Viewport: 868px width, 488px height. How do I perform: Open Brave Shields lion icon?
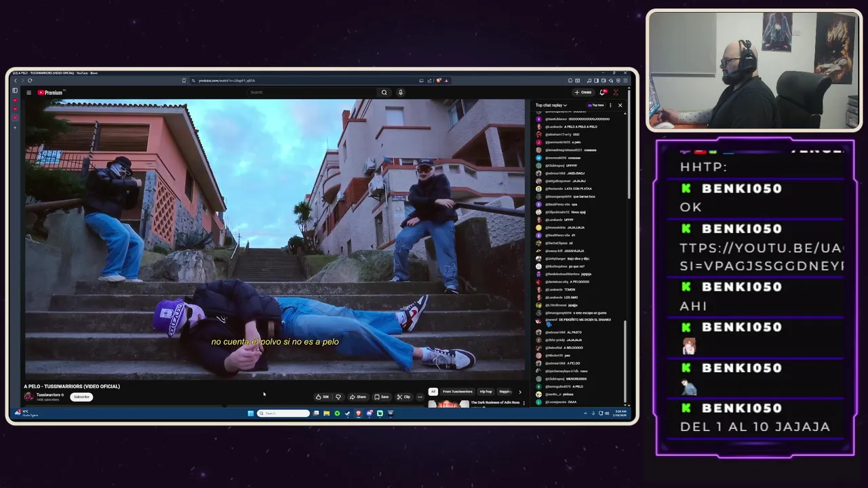tap(438, 81)
